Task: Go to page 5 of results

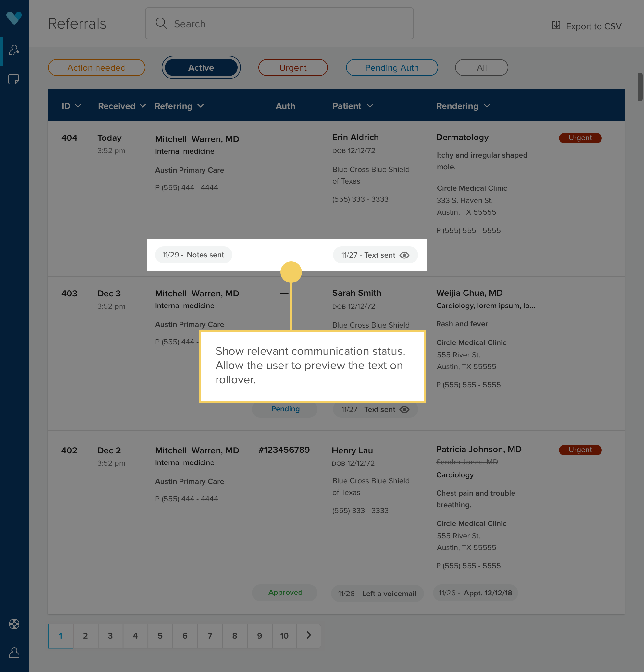Action: coord(160,636)
